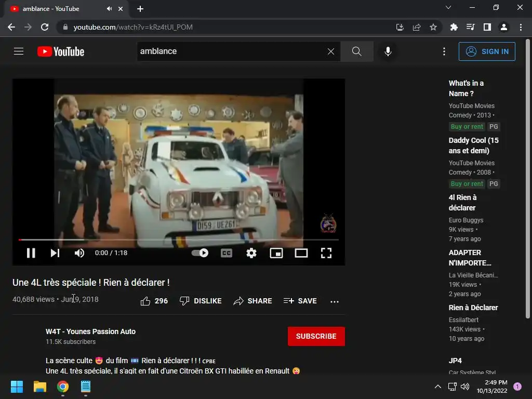532x399 pixels.
Task: Open Chrome extensions puzzle icon
Action: 454,27
